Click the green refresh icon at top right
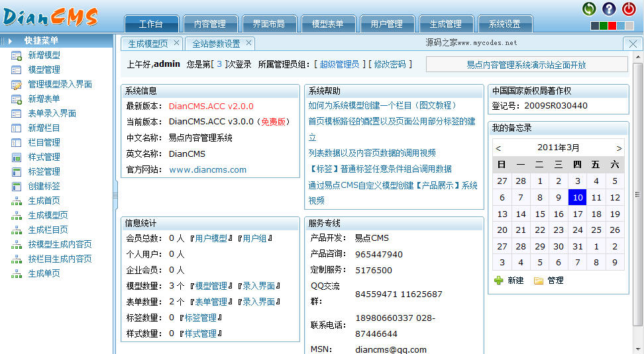The width and height of the screenshot is (644, 354). click(x=589, y=9)
